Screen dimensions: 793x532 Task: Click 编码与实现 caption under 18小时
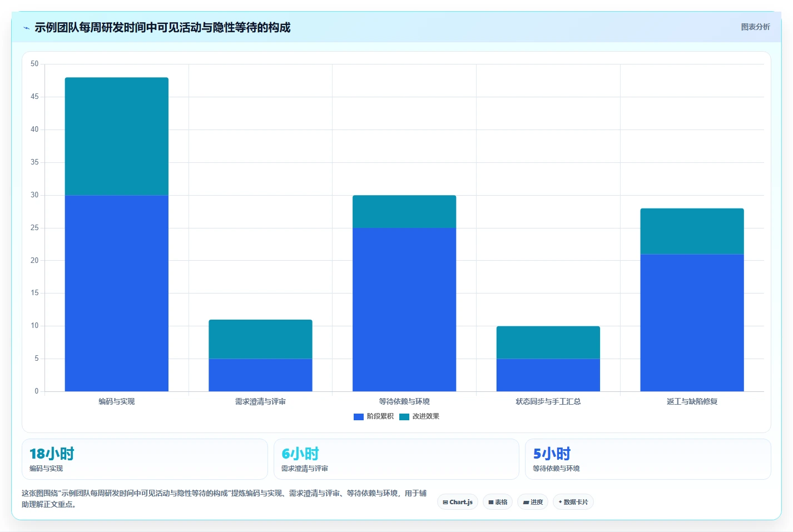click(x=46, y=469)
